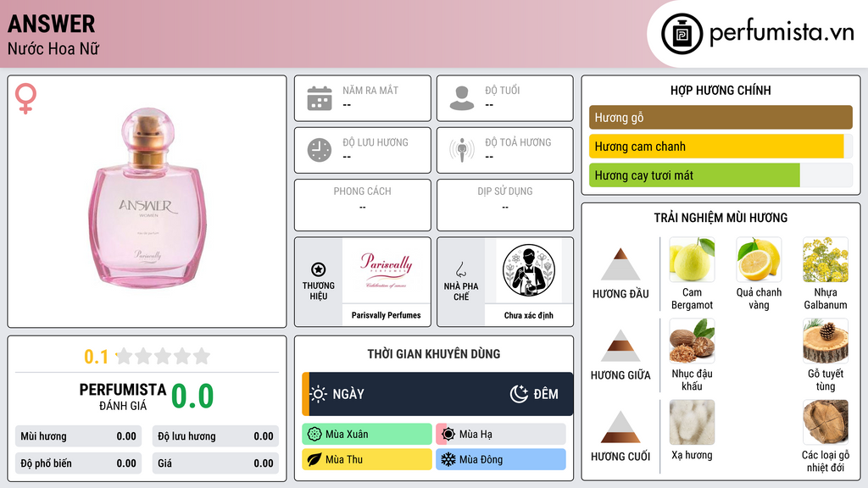This screenshot has height=488, width=868.
Task: Click the Dịp sử dụng info box
Action: click(505, 205)
